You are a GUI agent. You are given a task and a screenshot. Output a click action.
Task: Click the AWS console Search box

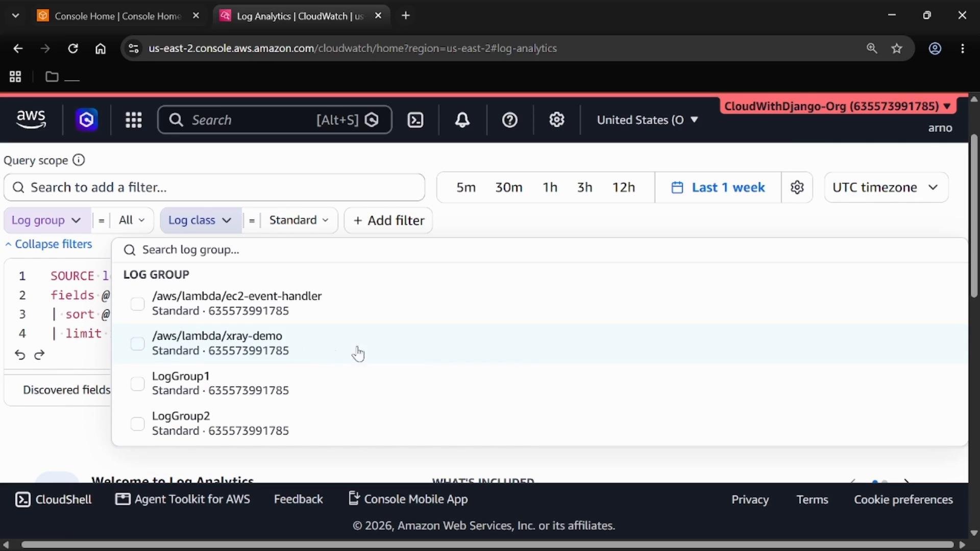pyautogui.click(x=275, y=120)
